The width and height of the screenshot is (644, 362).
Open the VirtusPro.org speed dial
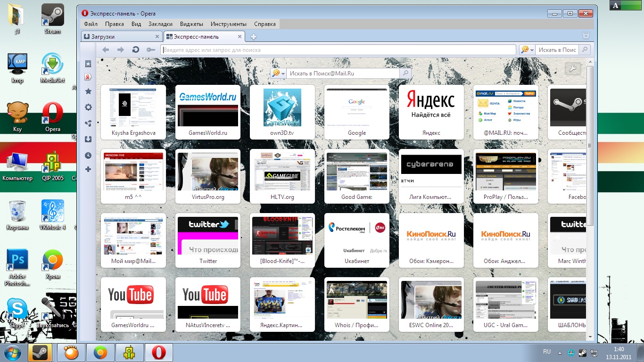click(x=208, y=176)
